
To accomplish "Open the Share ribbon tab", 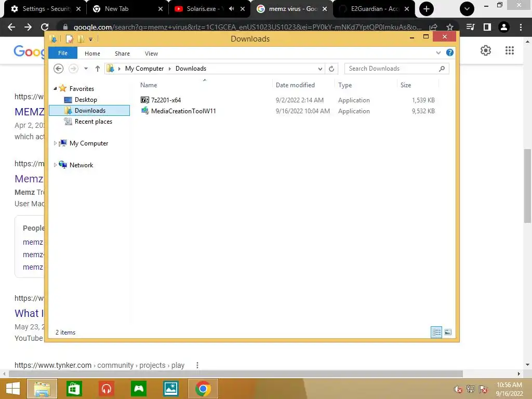I will (122, 54).
